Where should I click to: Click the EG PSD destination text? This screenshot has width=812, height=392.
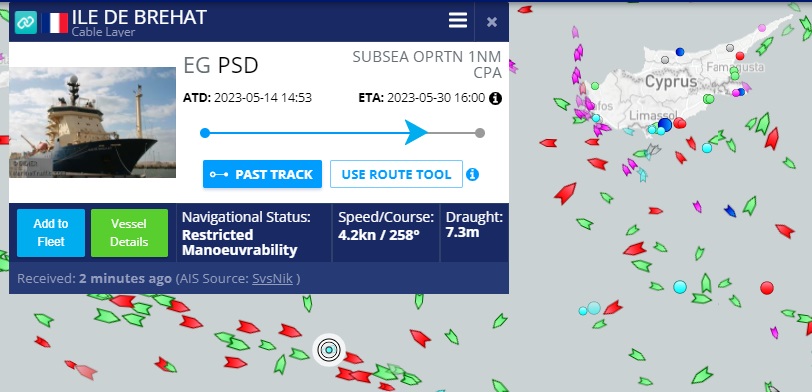[x=221, y=66]
